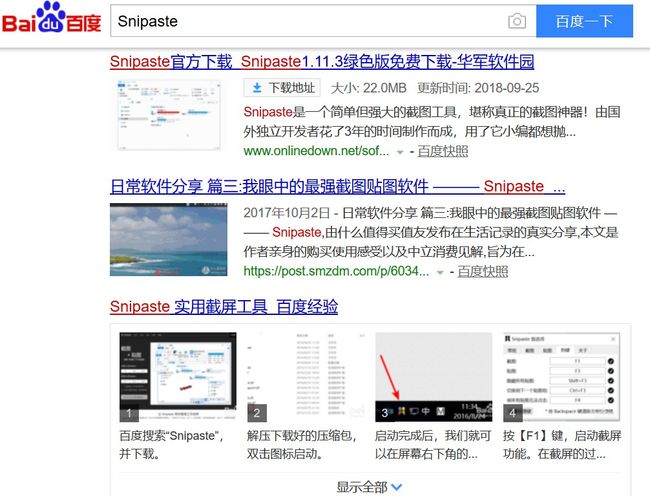Open step 3 thumbnail 启动完成后
This screenshot has height=496, width=650.
(434, 377)
